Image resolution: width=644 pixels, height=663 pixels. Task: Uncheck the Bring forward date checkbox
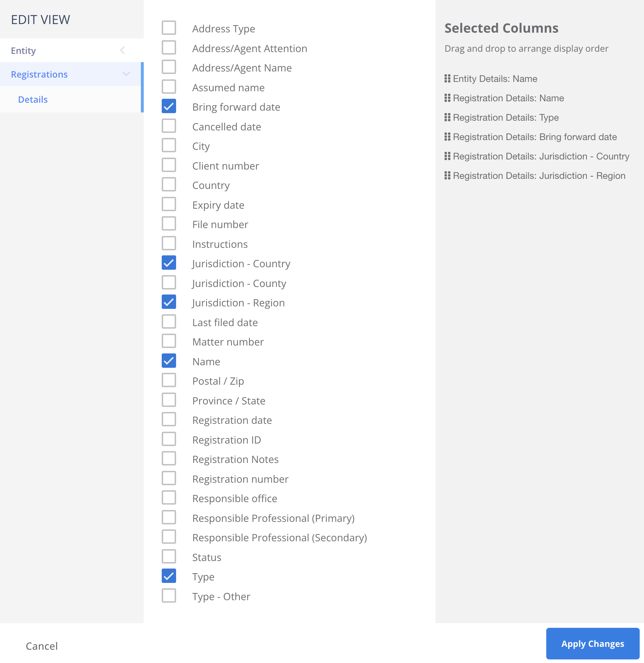point(169,107)
